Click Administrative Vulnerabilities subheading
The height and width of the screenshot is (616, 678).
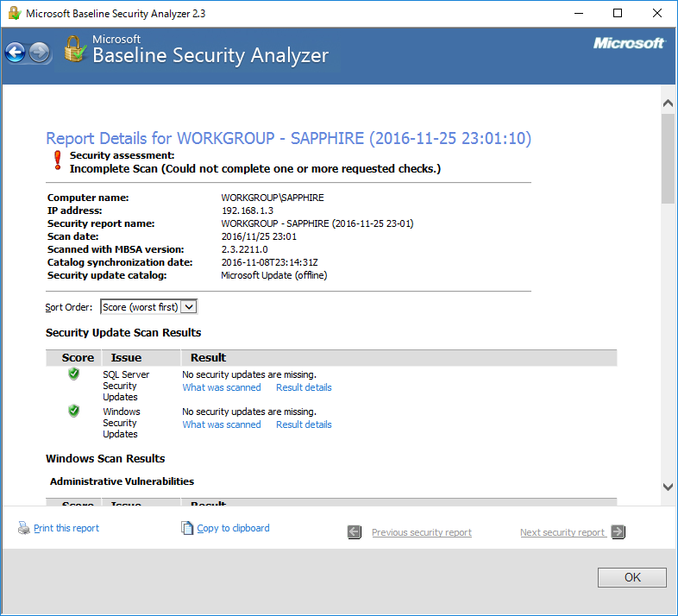pyautogui.click(x=122, y=481)
